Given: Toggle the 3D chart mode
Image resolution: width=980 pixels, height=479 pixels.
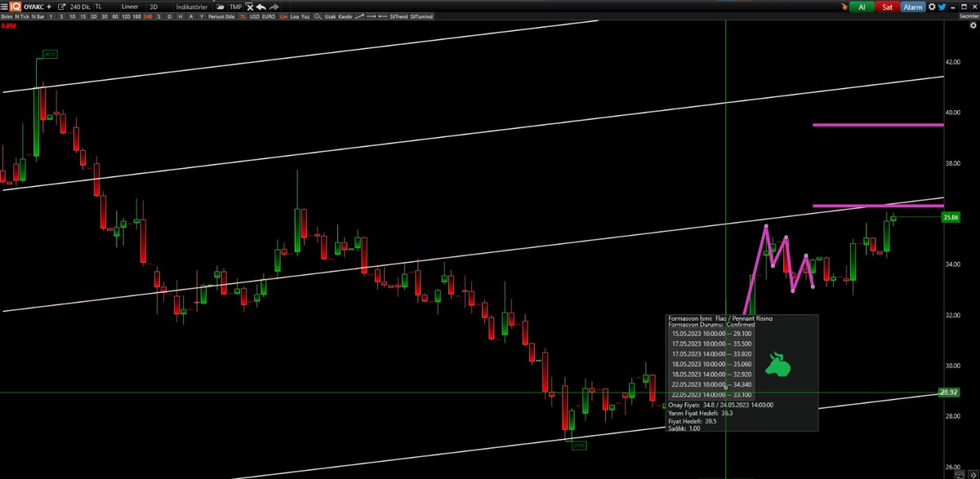Looking at the screenshot, I should (x=154, y=7).
